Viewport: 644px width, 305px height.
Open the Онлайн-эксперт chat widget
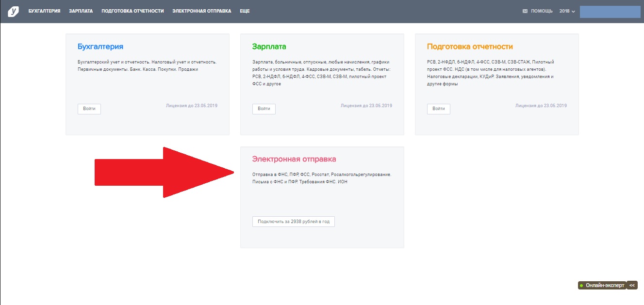point(605,286)
